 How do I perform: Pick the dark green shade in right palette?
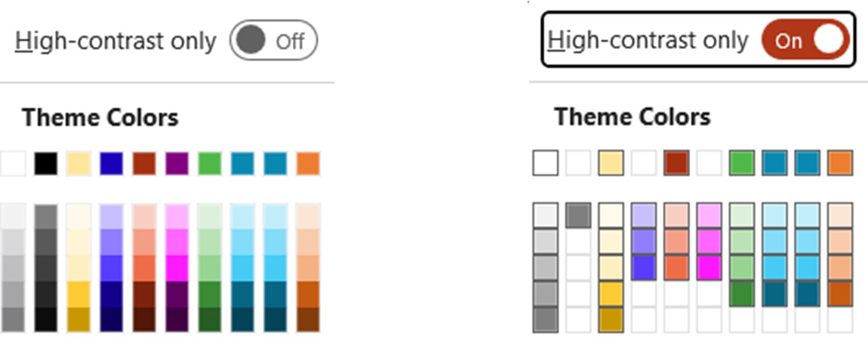click(x=742, y=294)
